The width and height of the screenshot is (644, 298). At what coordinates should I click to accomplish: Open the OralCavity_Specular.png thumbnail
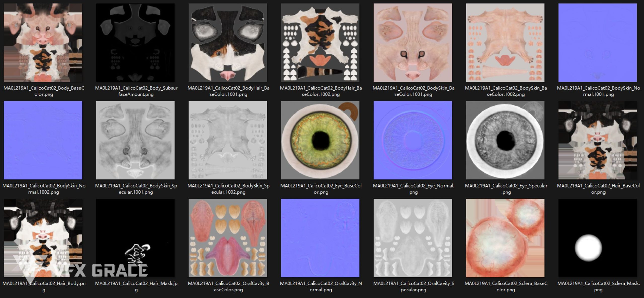[413, 238]
